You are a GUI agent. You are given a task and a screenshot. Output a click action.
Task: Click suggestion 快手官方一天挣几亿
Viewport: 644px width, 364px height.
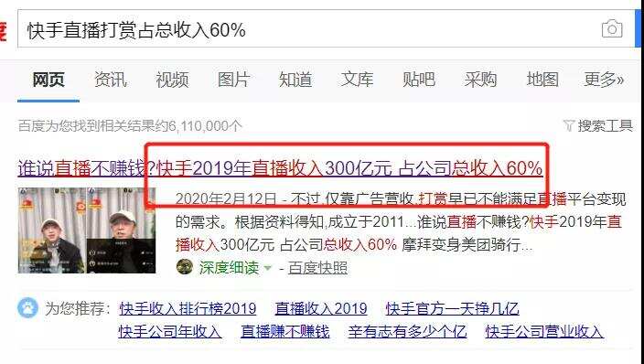click(452, 308)
